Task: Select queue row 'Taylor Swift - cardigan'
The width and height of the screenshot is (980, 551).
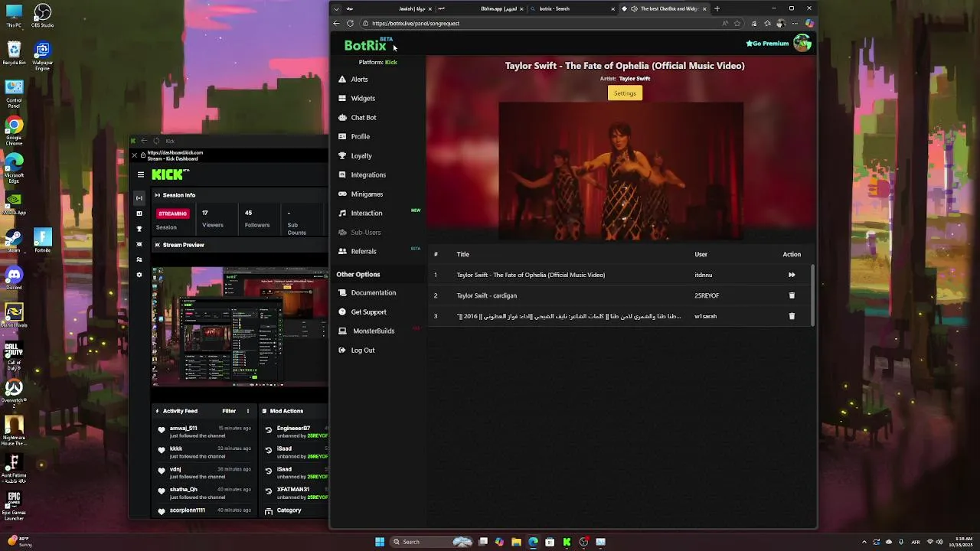Action: [x=620, y=295]
